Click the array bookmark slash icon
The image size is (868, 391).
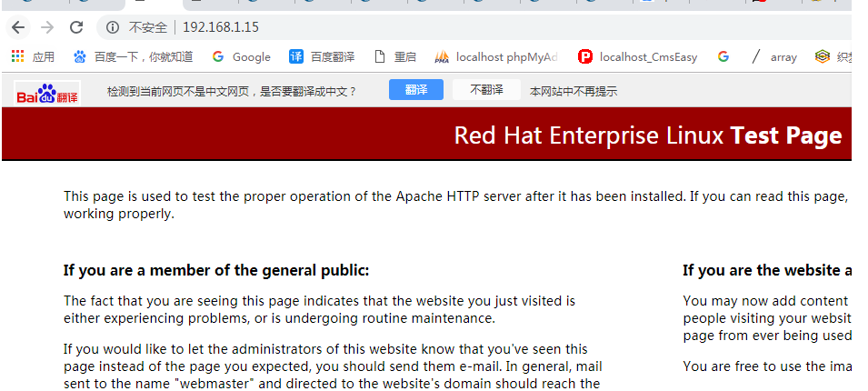click(756, 56)
